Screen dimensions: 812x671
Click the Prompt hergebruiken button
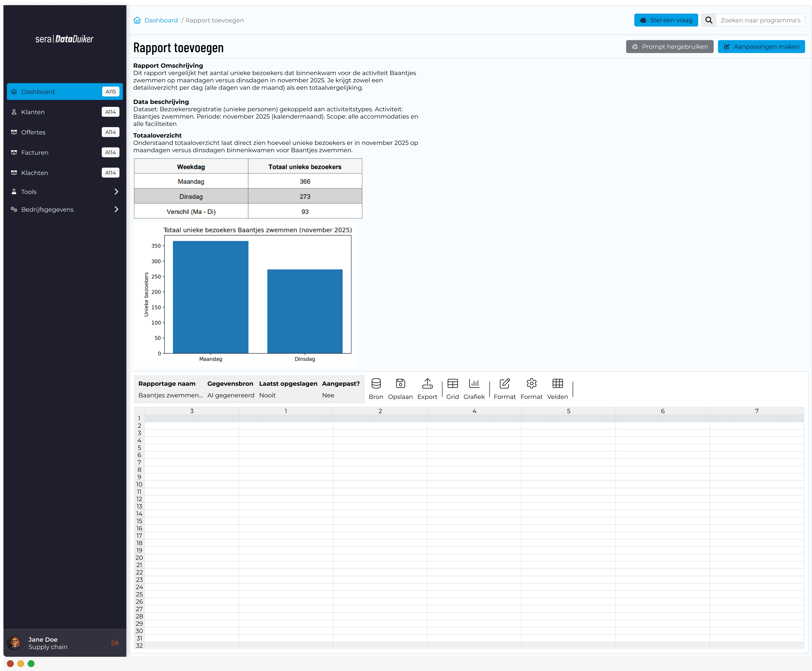[669, 47]
